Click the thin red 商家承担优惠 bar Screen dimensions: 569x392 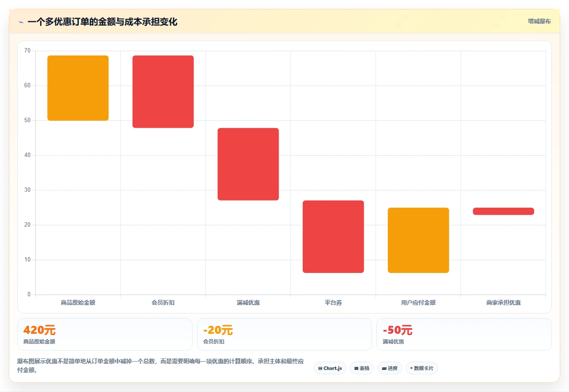(x=503, y=211)
